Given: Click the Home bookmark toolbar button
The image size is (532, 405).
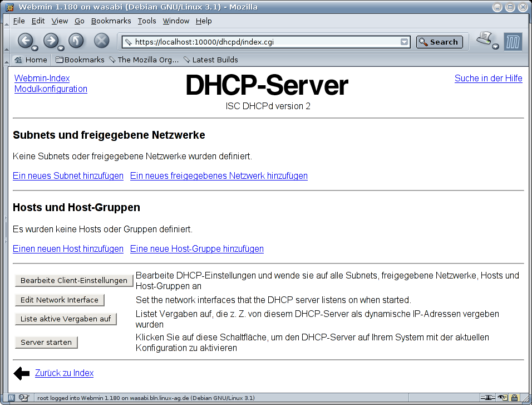Looking at the screenshot, I should point(31,60).
